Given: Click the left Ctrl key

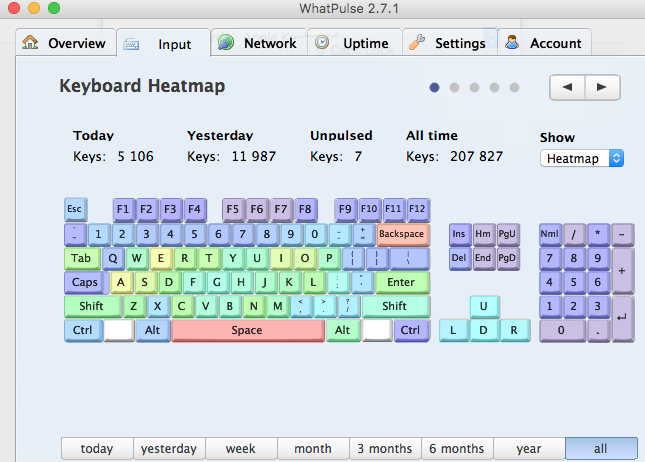Looking at the screenshot, I should [x=83, y=330].
